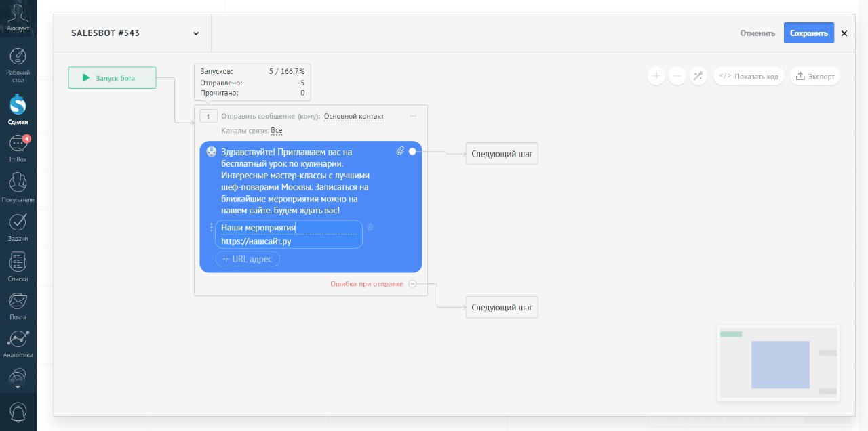Click the send error minus connector
The width and height of the screenshot is (868, 431).
412,284
